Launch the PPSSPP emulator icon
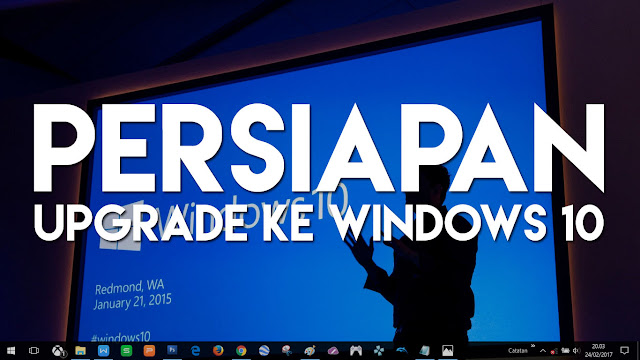The width and height of the screenshot is (640, 360). 379,351
